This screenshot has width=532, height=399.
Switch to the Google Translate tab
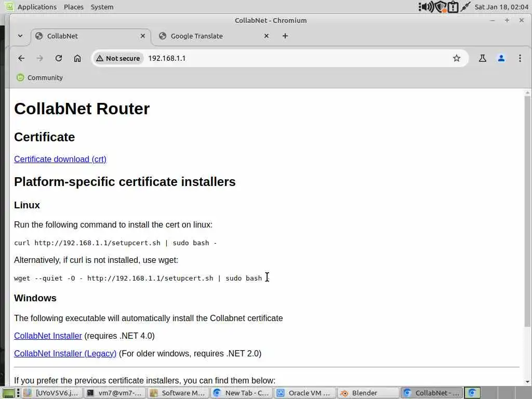coord(215,36)
